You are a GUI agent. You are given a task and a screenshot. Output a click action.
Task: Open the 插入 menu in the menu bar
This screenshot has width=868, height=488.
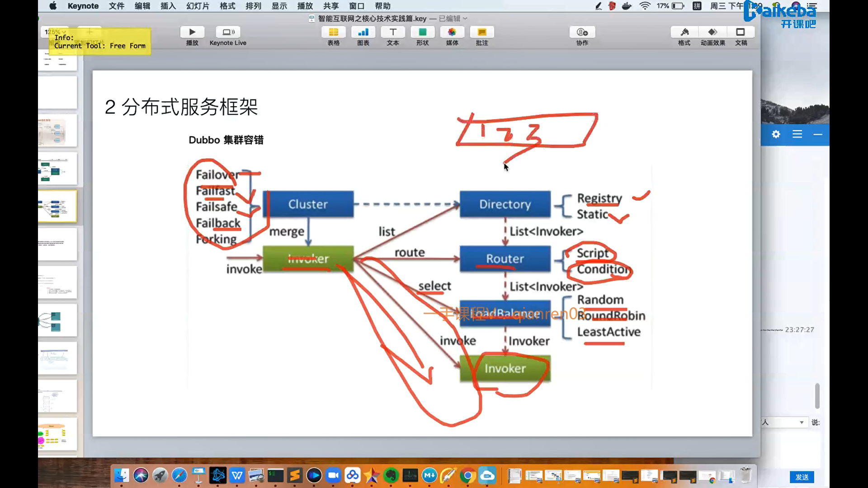click(x=168, y=6)
